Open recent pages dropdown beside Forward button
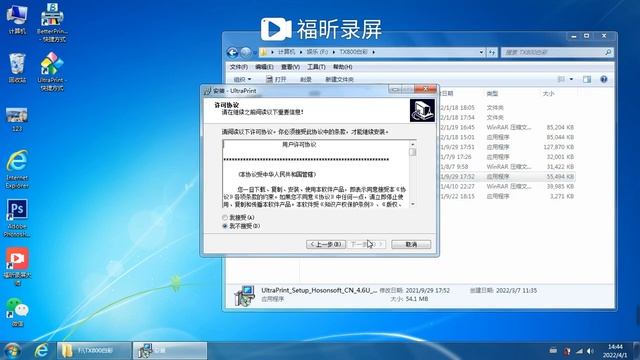The width and height of the screenshot is (640, 360). tap(255, 52)
